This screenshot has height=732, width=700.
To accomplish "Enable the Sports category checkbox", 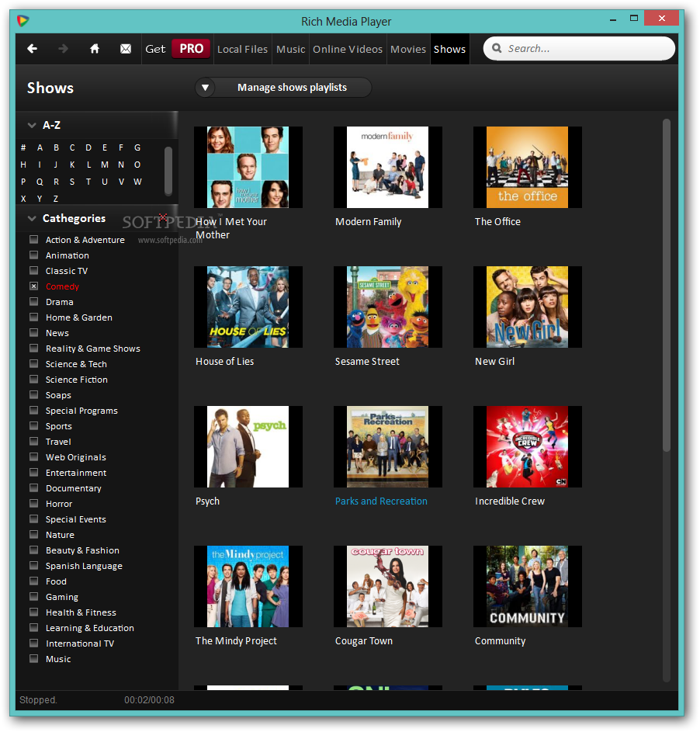I will click(x=33, y=425).
